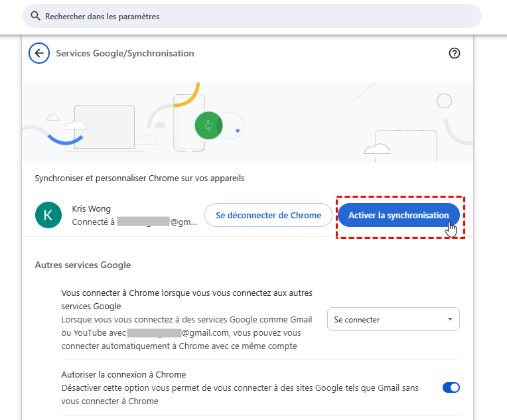Click the Services Google/Synchronisation page title
The width and height of the screenshot is (507, 420).
click(x=125, y=53)
